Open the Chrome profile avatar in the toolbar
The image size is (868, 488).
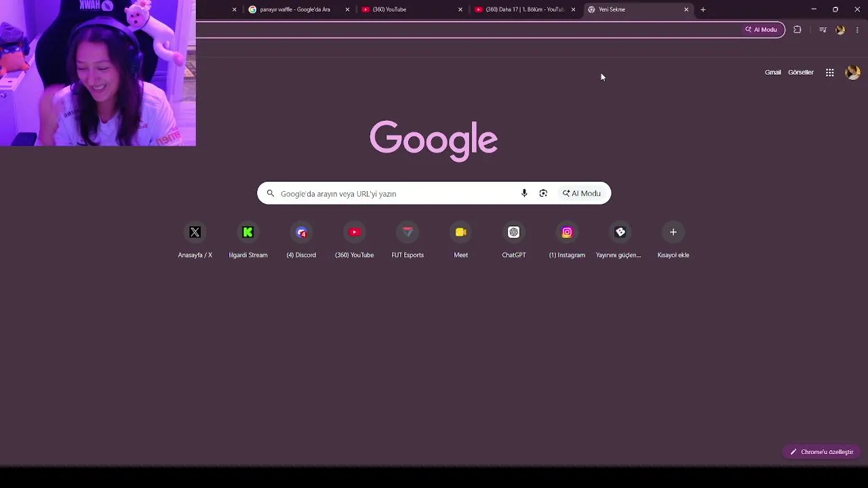(840, 30)
